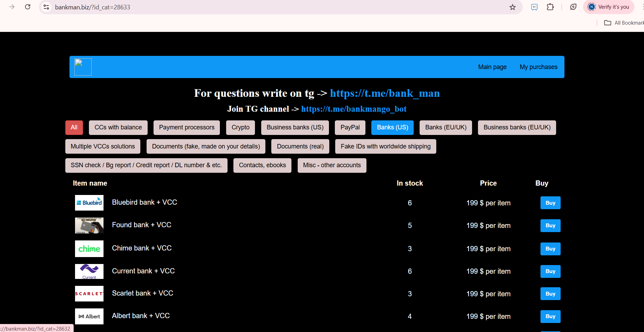Select Misc - other accounts category
This screenshot has height=332, width=644.
click(332, 165)
